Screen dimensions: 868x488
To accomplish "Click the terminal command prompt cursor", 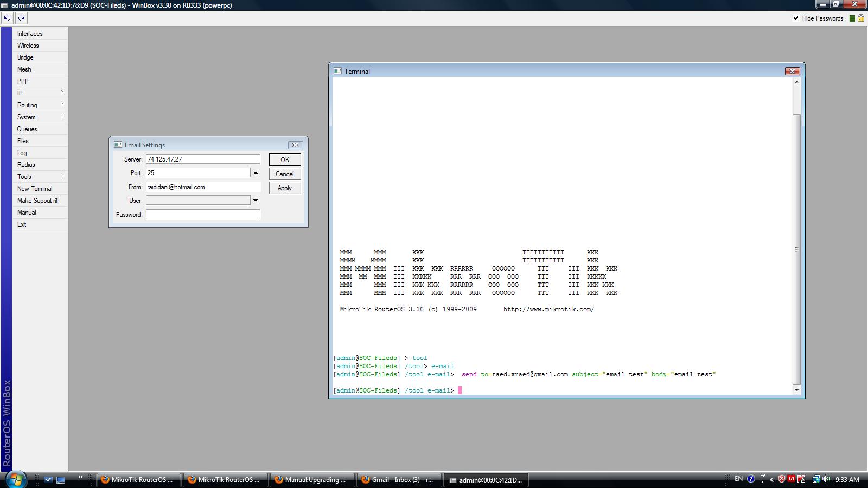I will coord(459,390).
